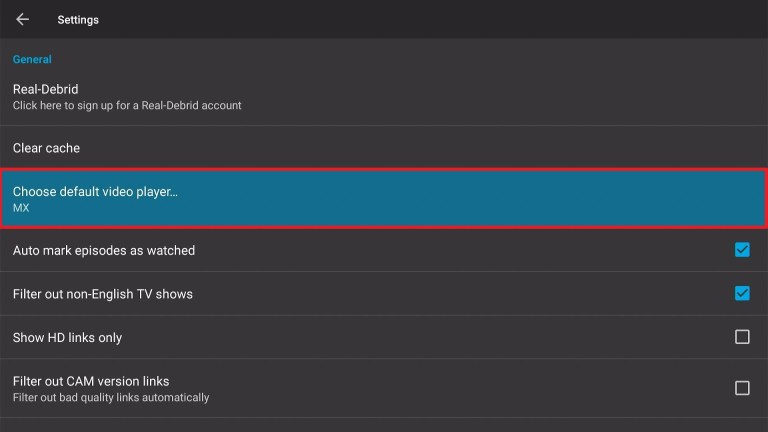Uncheck Filter out non-English TV shows
The height and width of the screenshot is (432, 768).
click(x=742, y=293)
